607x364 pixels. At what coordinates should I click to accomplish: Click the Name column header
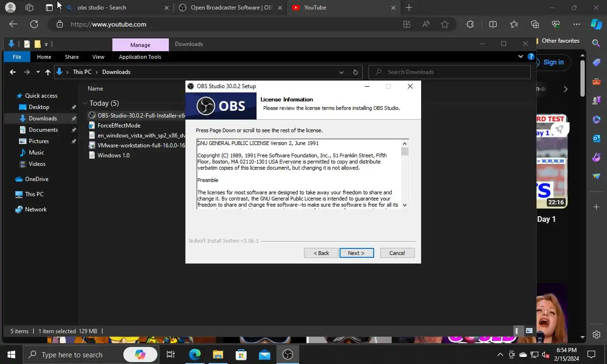[x=95, y=89]
